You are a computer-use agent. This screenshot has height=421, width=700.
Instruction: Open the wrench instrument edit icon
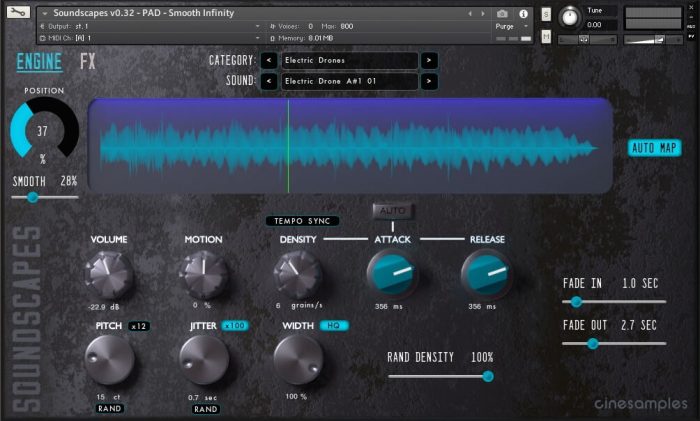18,12
